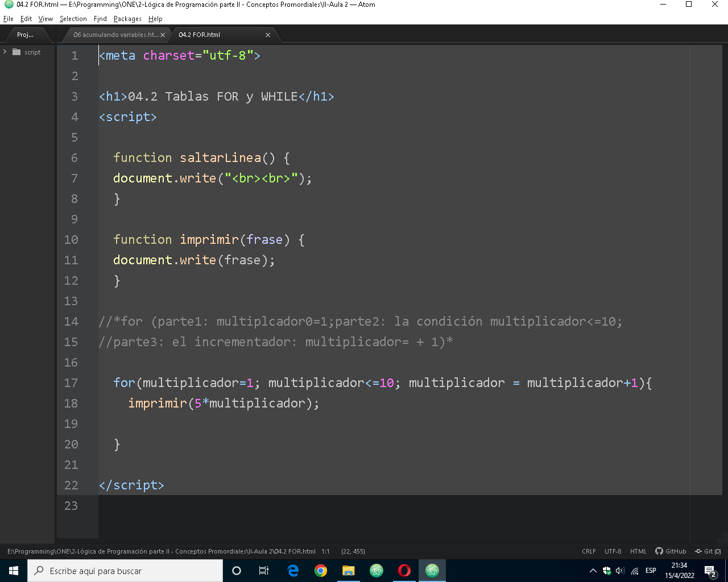The width and height of the screenshot is (728, 582).
Task: Click imprimir(5*multiplicador) call on line 18
Action: 224,404
